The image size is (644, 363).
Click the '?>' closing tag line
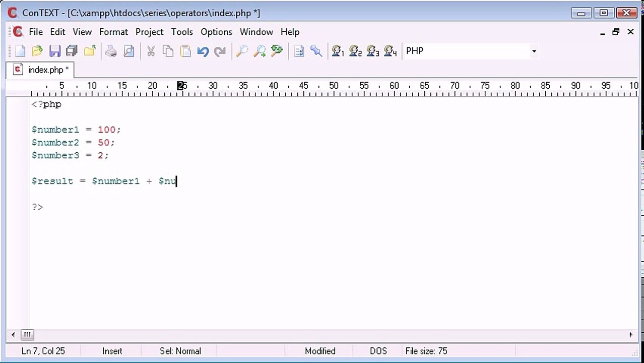pos(37,207)
